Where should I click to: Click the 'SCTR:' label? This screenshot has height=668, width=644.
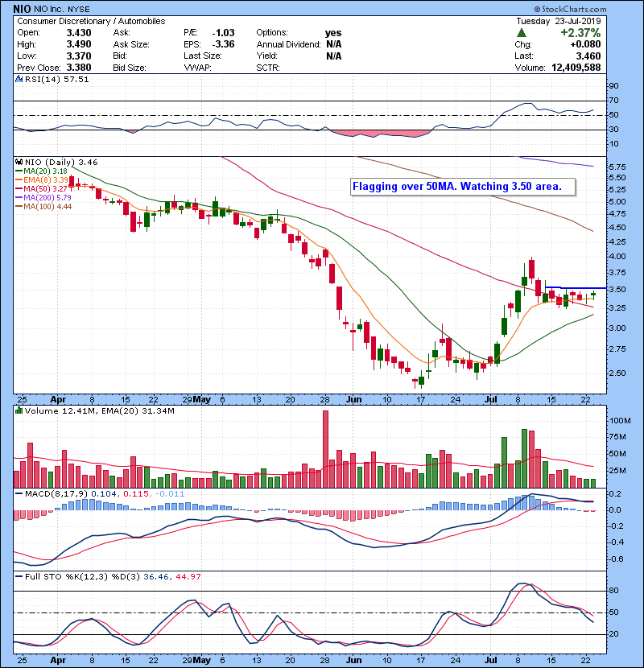268,68
